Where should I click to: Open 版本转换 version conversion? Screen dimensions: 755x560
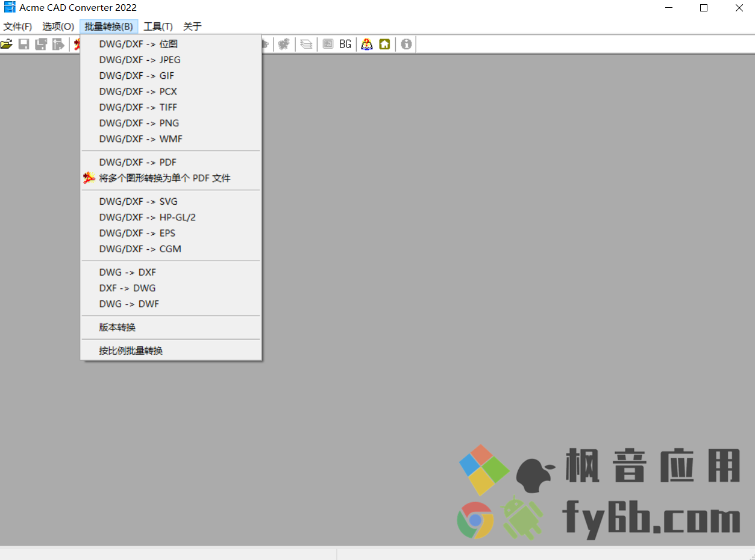(x=171, y=327)
